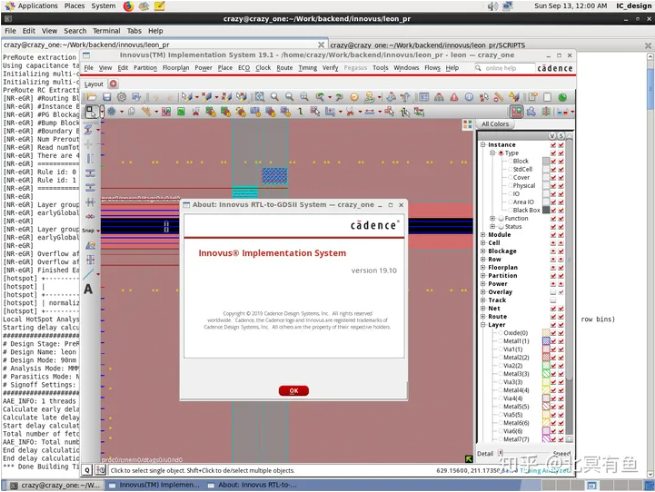655x492 pixels.
Task: Expand the Floorplan tree node
Action: click(x=483, y=267)
